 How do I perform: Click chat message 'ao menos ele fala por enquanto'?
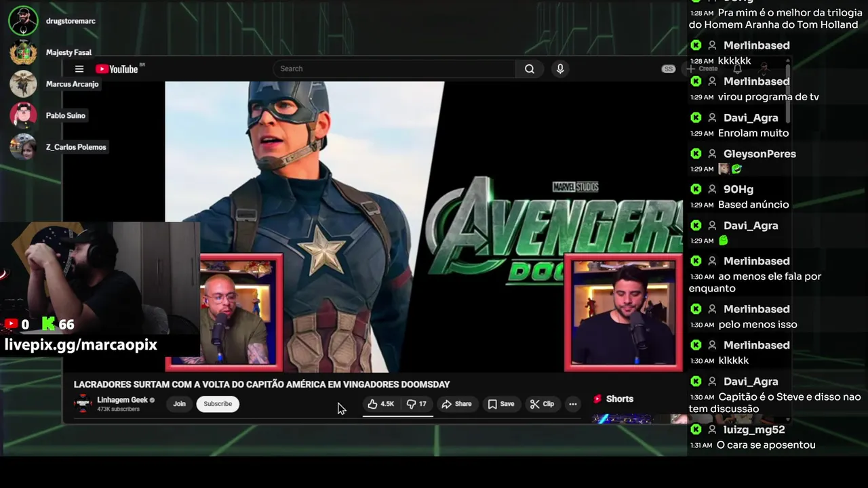pyautogui.click(x=755, y=283)
